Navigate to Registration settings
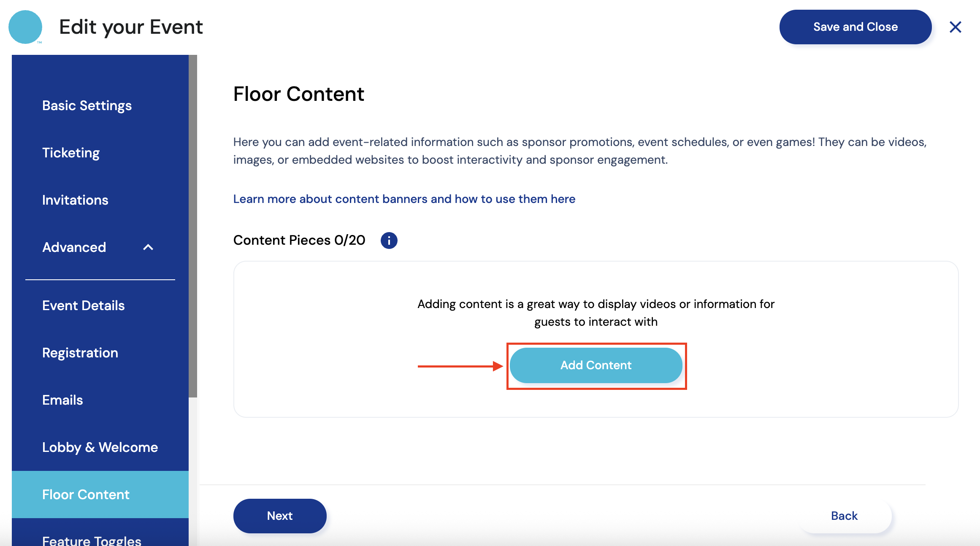The image size is (980, 546). (x=80, y=353)
